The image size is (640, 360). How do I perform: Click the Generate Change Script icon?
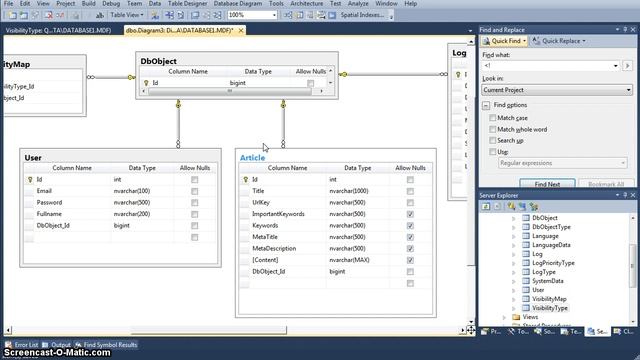[x=76, y=16]
